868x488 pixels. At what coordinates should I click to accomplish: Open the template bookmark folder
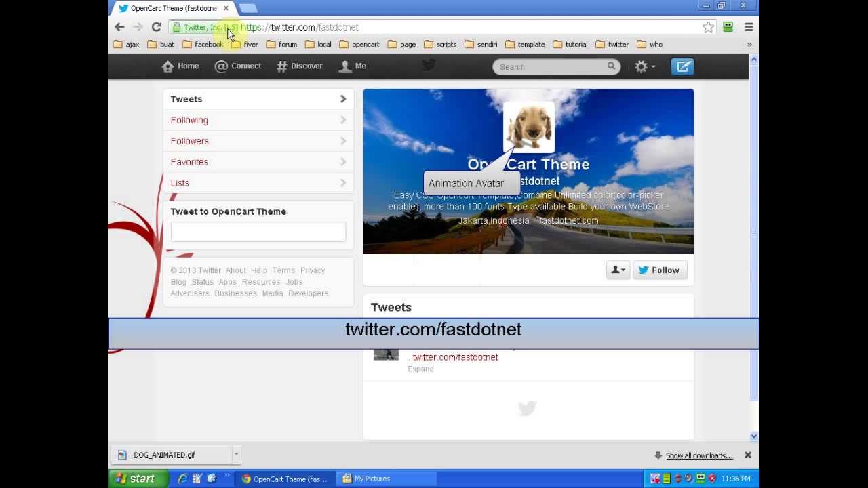coord(525,45)
